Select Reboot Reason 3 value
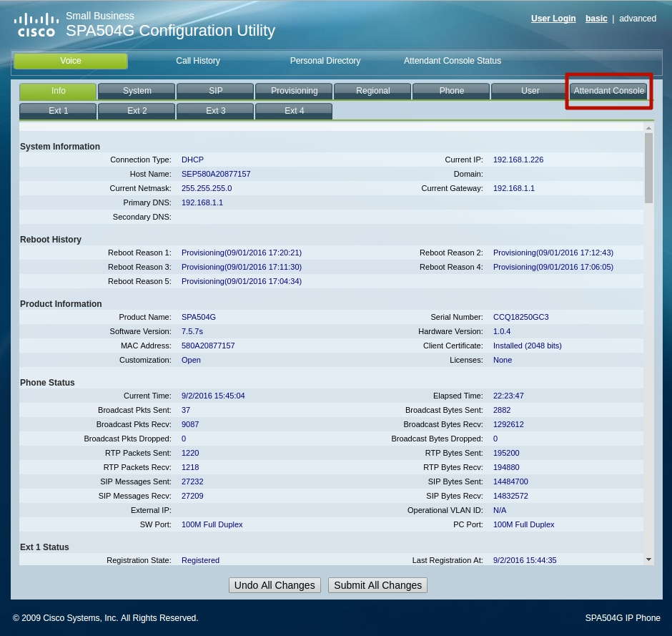Screen dimensions: 672x636 click(x=242, y=267)
